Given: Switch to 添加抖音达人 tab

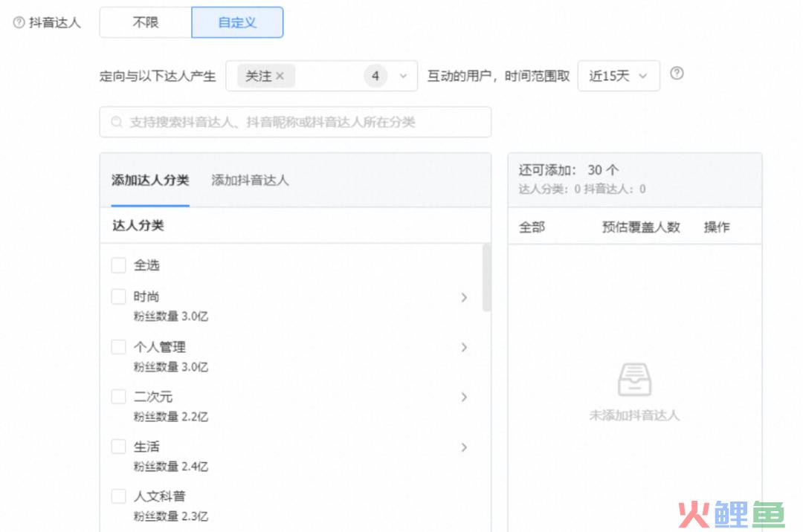Looking at the screenshot, I should pyautogui.click(x=250, y=180).
